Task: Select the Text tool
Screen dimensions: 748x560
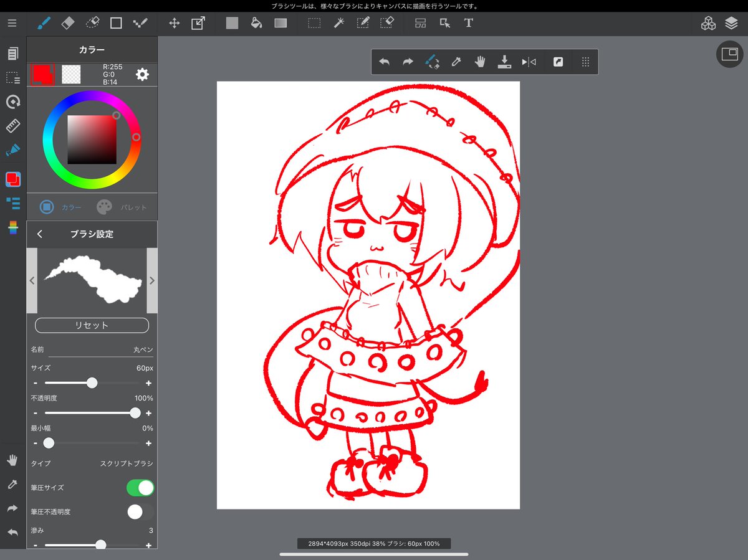Action: (469, 23)
